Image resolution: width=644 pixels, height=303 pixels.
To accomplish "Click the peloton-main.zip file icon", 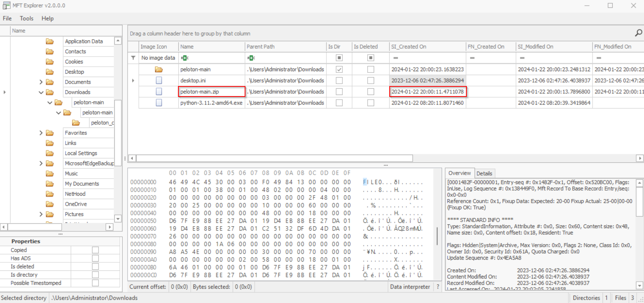I will click(x=159, y=91).
